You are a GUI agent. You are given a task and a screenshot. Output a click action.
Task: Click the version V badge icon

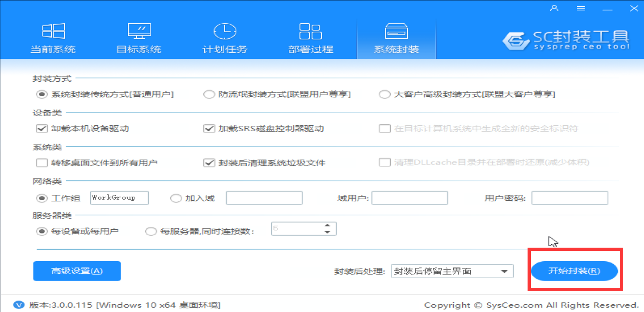[x=19, y=305]
